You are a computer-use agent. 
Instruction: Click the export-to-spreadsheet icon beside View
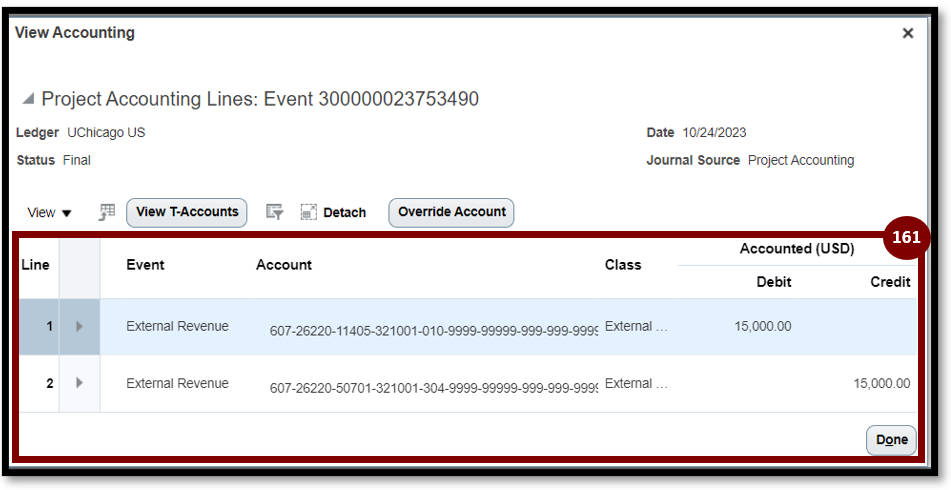107,212
